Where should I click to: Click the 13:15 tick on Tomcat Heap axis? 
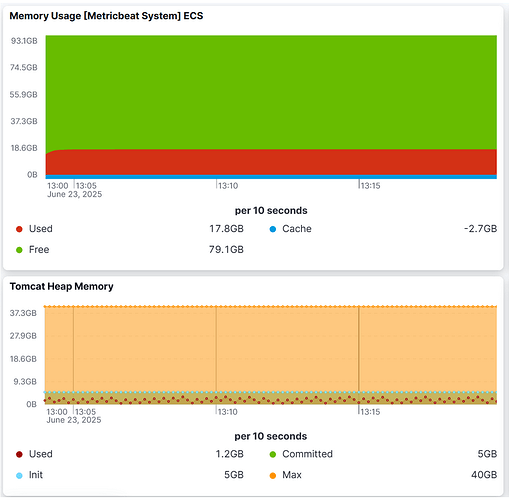tap(370, 412)
